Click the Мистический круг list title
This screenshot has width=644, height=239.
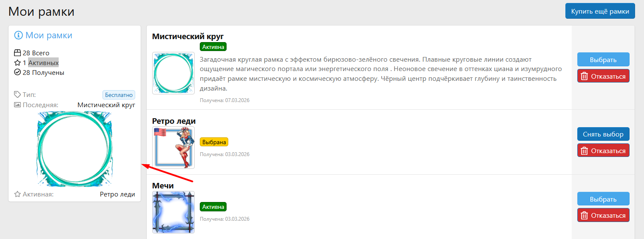click(x=188, y=36)
